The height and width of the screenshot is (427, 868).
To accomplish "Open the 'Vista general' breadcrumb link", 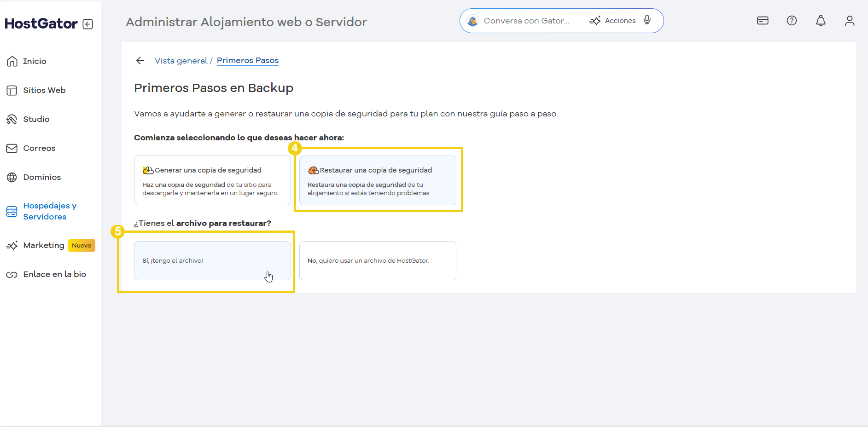I will click(181, 60).
